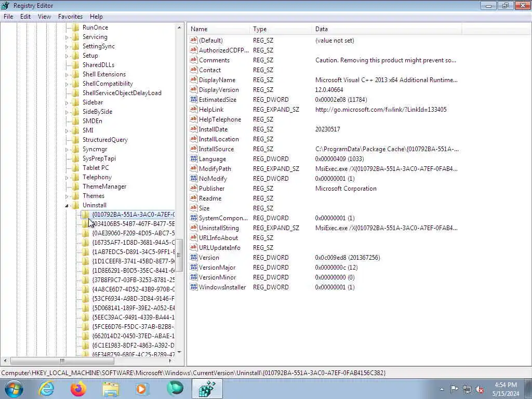Click the (Default) string value icon
This screenshot has width=532, height=399.
[194, 40]
